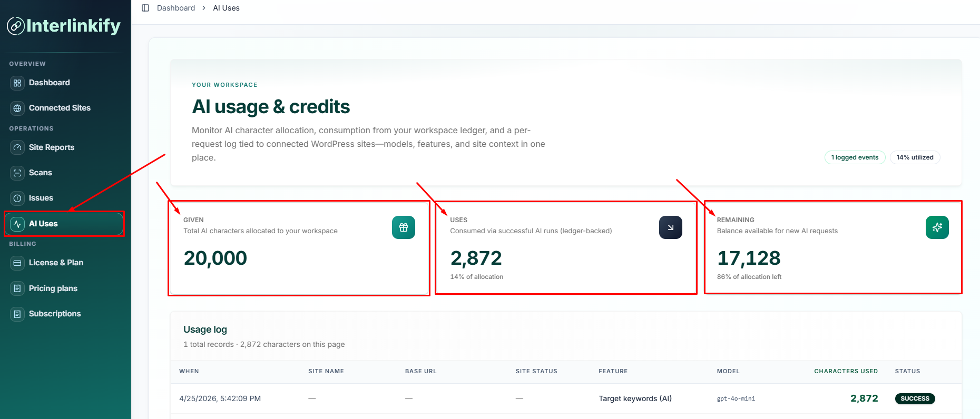Click the SITE STATUS column header
This screenshot has height=419, width=980.
tap(536, 371)
